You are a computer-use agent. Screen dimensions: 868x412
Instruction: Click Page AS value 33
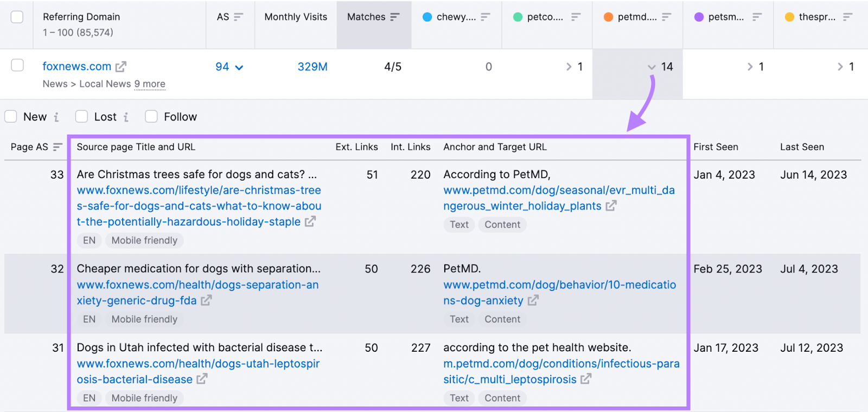pos(57,175)
